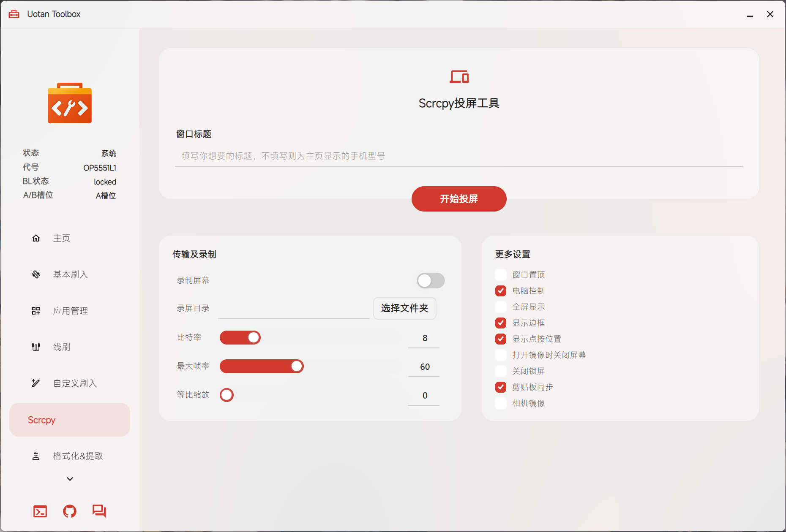786x532 pixels.
Task: Check the 全屏显示 checkbox
Action: pos(501,307)
